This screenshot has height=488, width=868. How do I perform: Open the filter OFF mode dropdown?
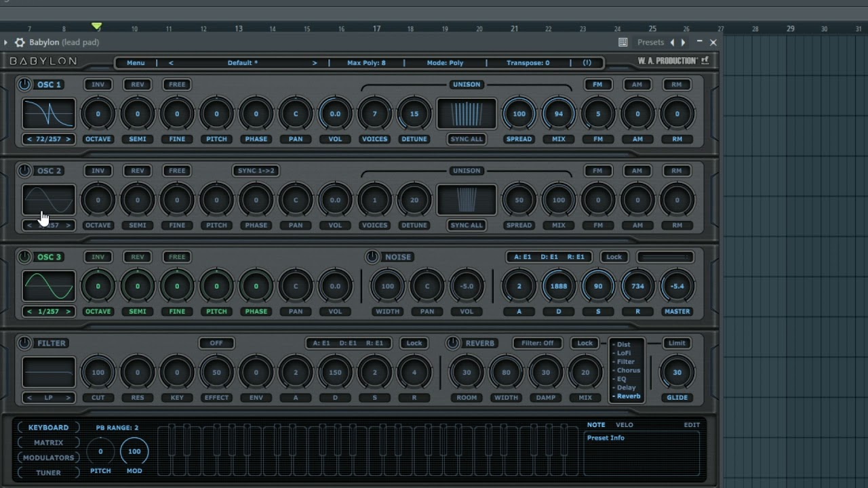pos(216,343)
